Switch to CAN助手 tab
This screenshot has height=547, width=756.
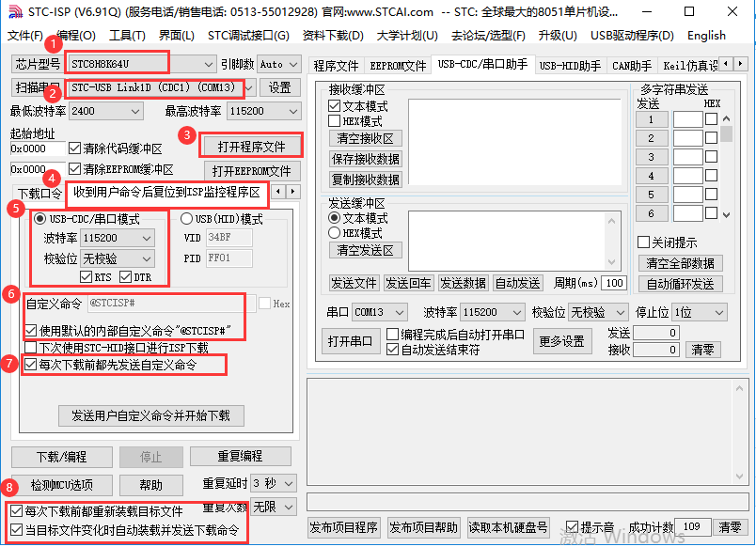pyautogui.click(x=632, y=66)
